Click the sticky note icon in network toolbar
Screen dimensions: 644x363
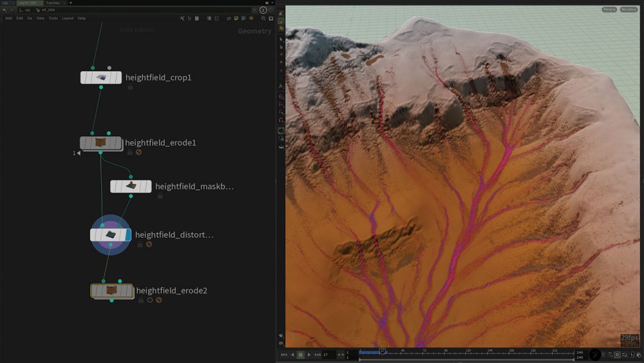click(x=236, y=18)
